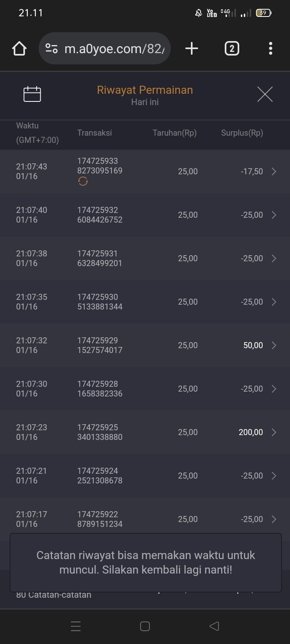Image resolution: width=290 pixels, height=644 pixels.
Task: Tap the Android back navigation button
Action: (214, 626)
